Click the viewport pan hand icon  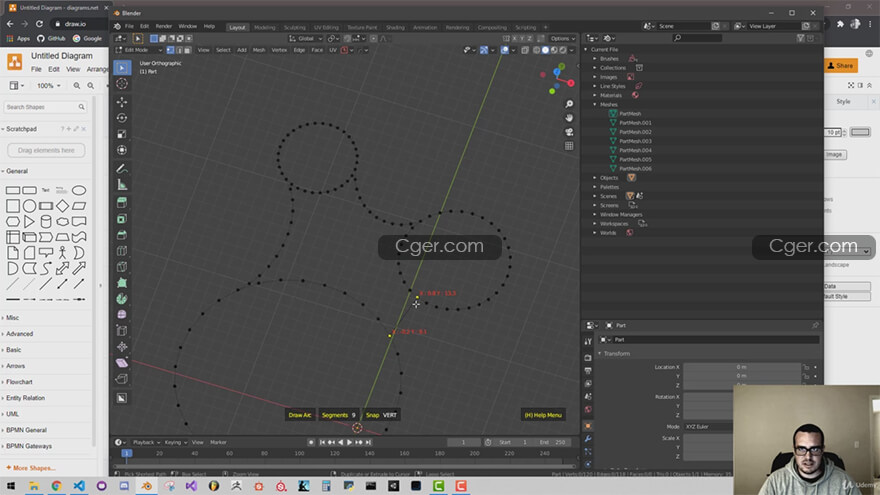569,118
